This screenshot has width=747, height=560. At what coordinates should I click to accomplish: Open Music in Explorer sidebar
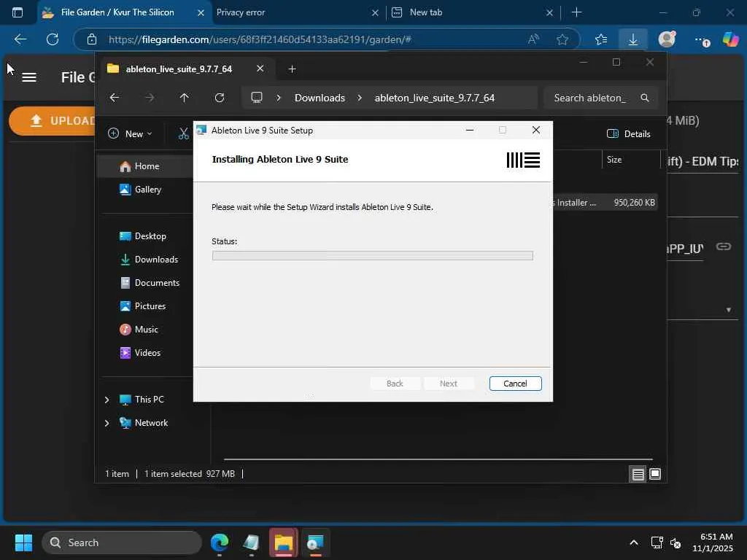[145, 330]
